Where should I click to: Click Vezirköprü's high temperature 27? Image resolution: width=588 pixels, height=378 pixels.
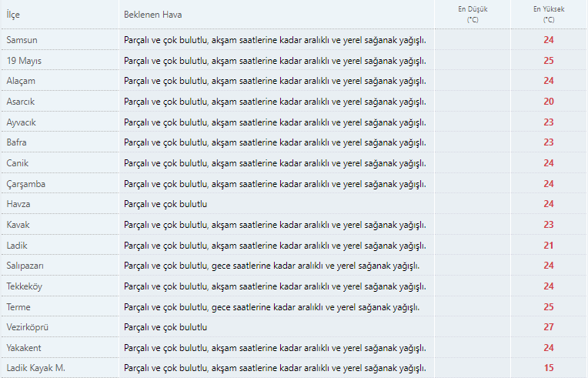pos(549,327)
